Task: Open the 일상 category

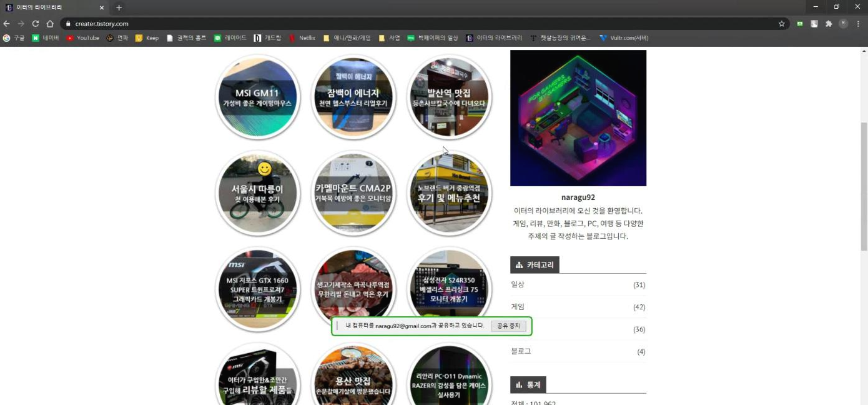Action: [x=518, y=284]
